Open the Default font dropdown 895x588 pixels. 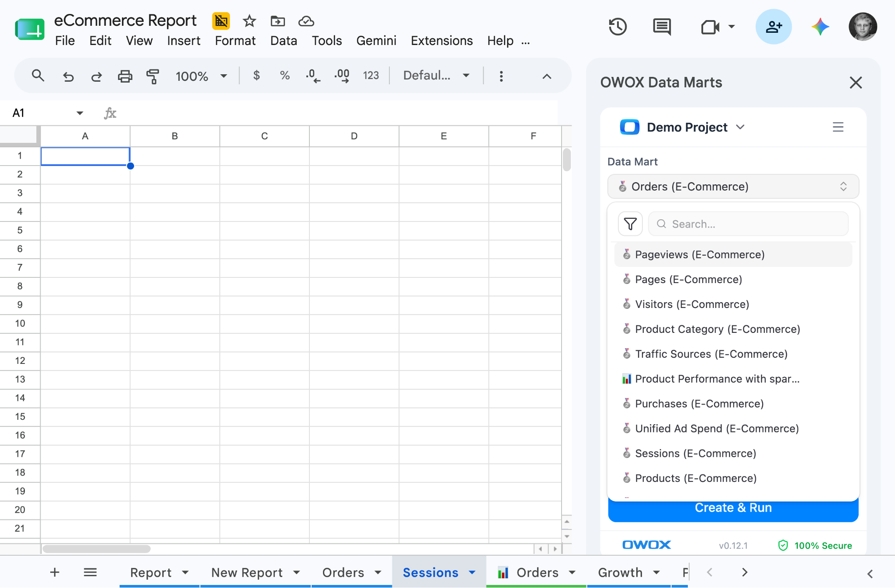tap(436, 76)
